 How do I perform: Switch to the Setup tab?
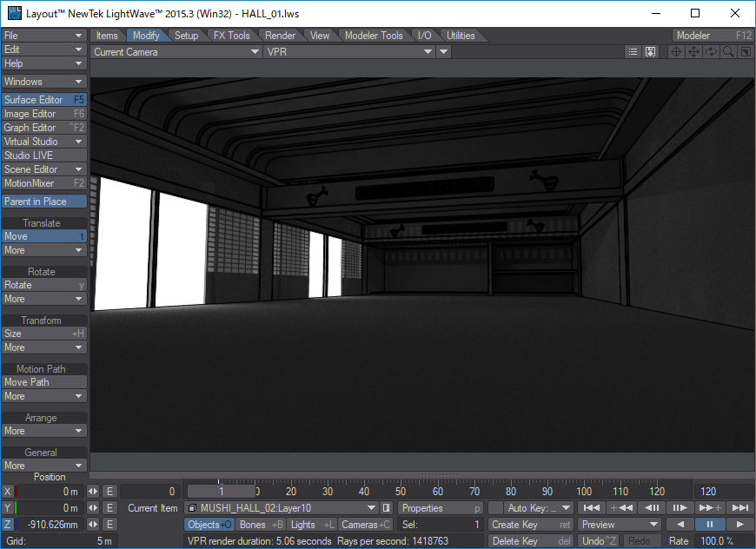pyautogui.click(x=186, y=36)
